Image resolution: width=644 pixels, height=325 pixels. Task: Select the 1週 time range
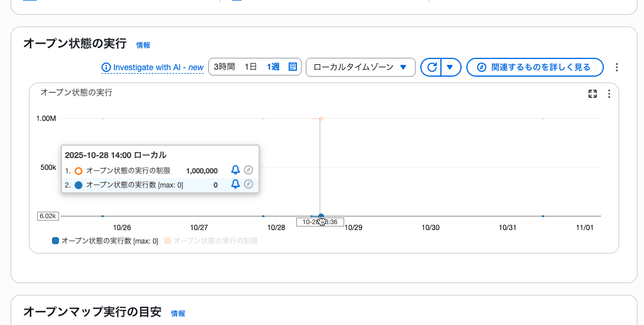pos(273,67)
